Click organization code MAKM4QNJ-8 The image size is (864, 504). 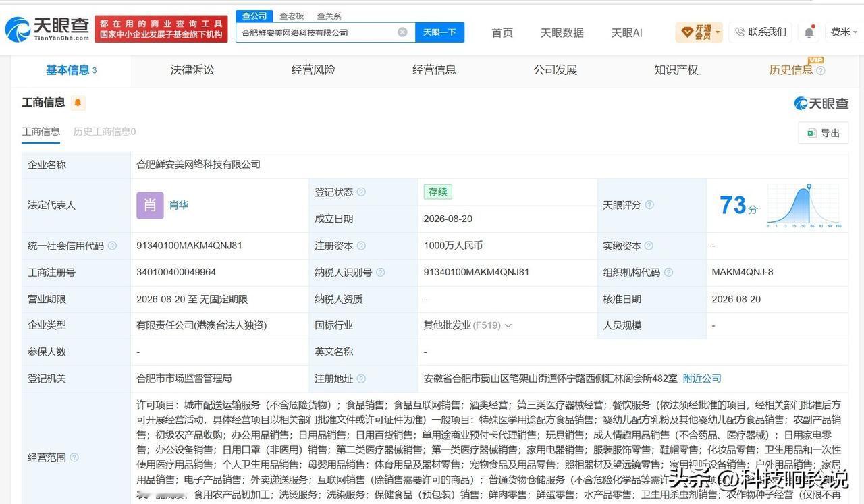[742, 273]
